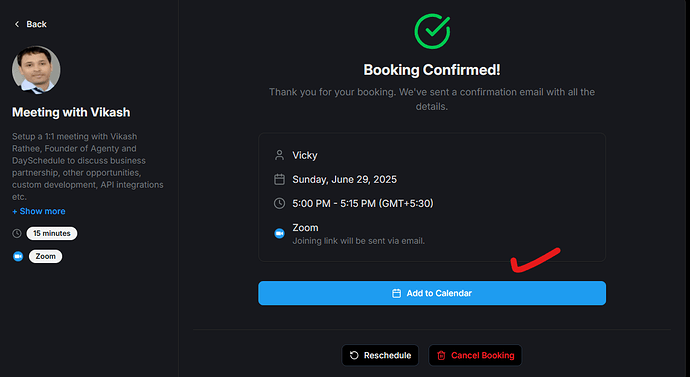This screenshot has width=690, height=377.
Task: Open Vikash's profile photo
Action: pos(36,70)
